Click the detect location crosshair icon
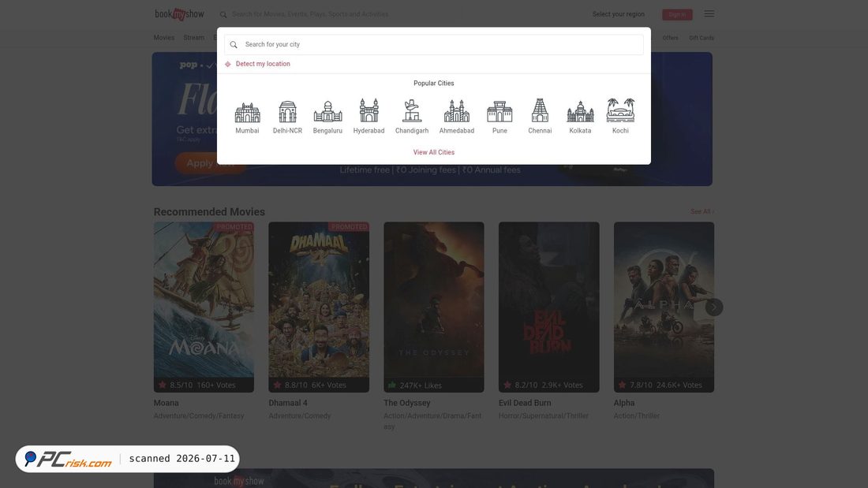The width and height of the screenshot is (868, 488). (227, 64)
